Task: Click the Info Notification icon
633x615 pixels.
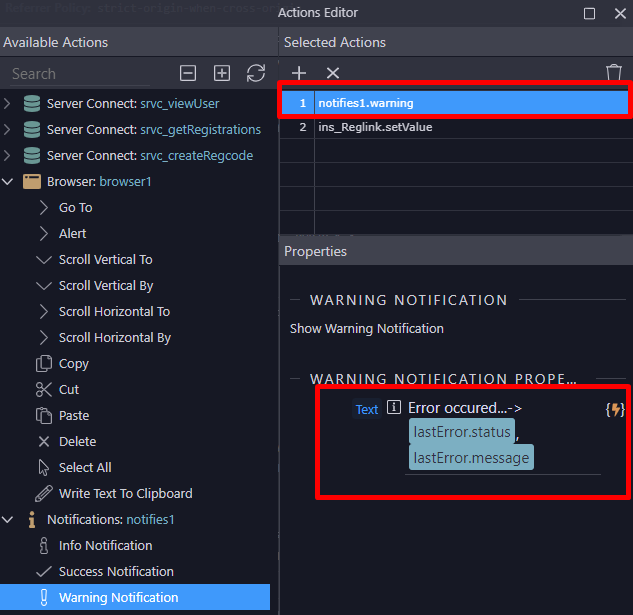Action: (x=44, y=546)
